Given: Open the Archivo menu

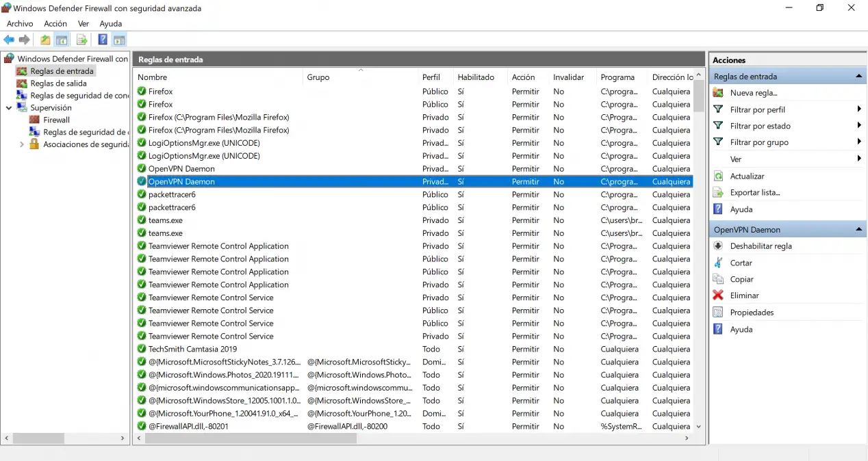Looking at the screenshot, I should point(20,23).
